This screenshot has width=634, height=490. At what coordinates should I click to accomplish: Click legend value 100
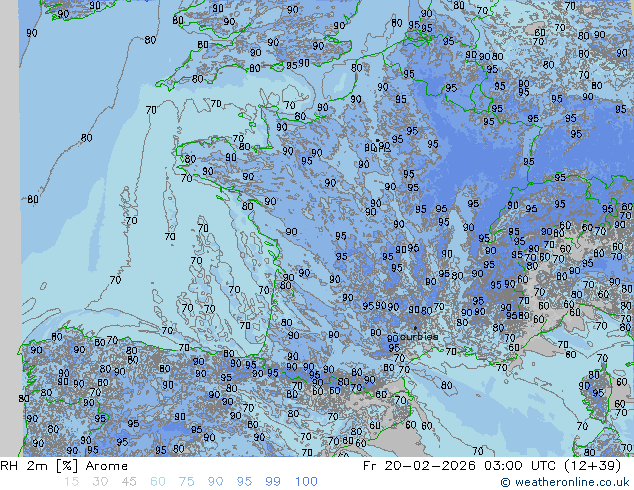[x=306, y=482]
